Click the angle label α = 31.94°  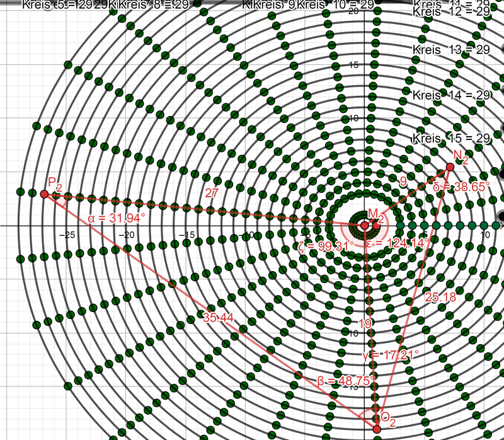(117, 217)
